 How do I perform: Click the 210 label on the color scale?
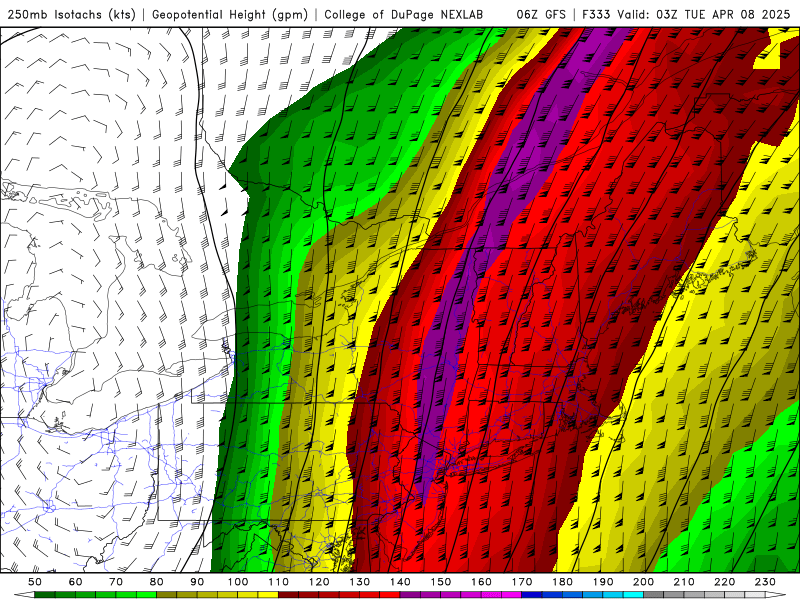684,582
